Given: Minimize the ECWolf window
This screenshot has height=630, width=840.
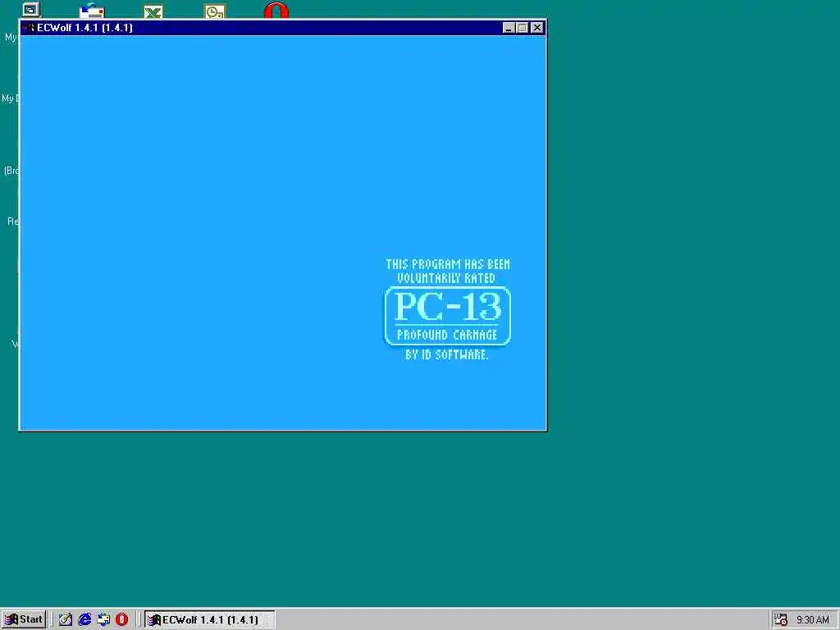Looking at the screenshot, I should coord(509,28).
